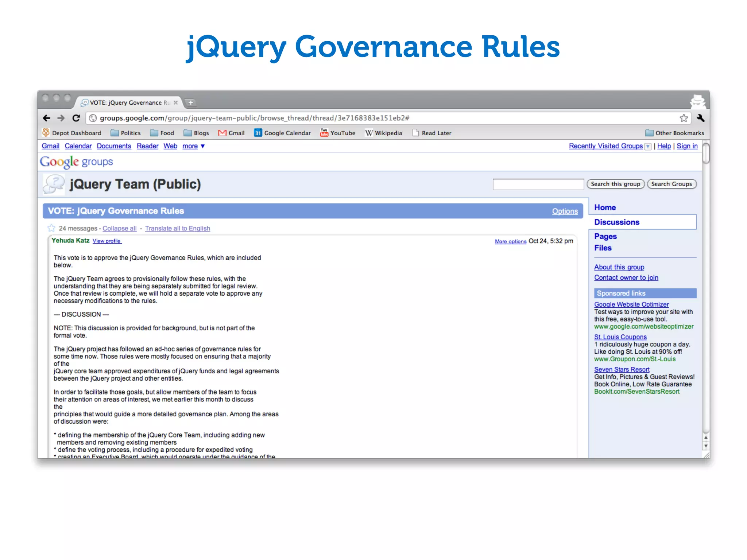Open the Blogs bookmarks folder
The width and height of the screenshot is (747, 560).
click(196, 133)
